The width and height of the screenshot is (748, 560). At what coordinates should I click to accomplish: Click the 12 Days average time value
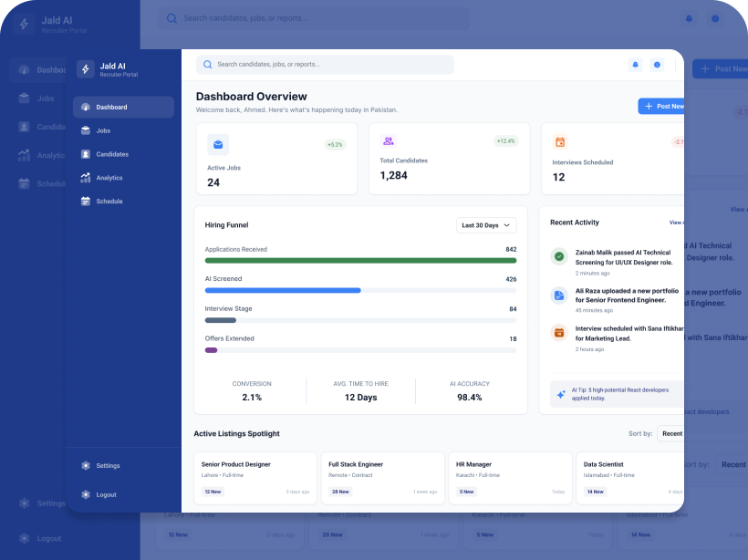(360, 398)
